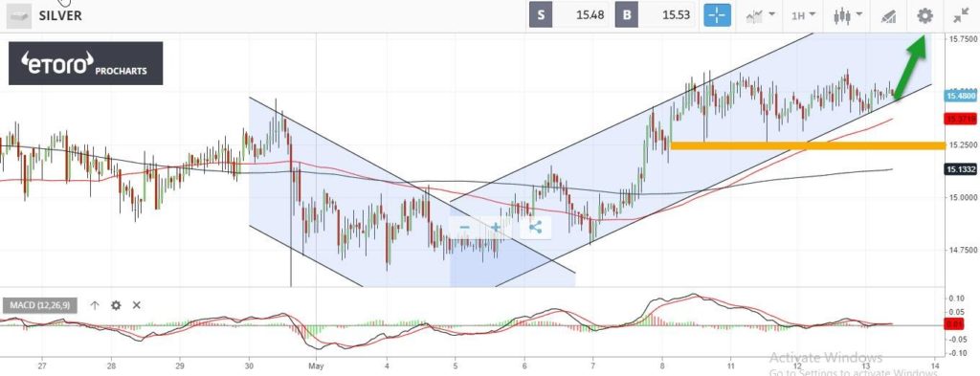
Task: Open the candlestick chart type dropdown
Action: click(848, 15)
